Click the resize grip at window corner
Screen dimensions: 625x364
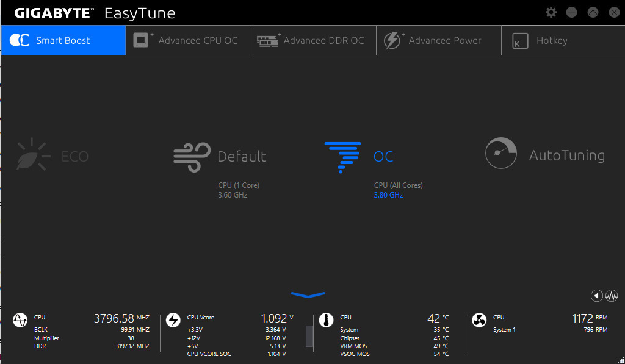click(x=621, y=360)
